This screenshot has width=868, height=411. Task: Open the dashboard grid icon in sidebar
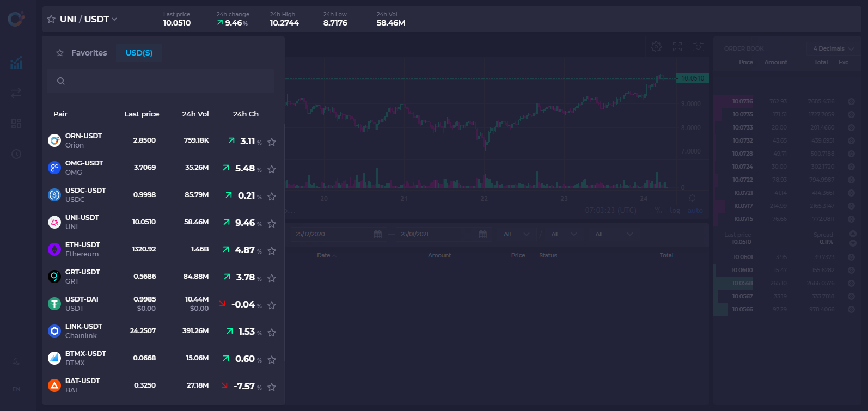click(x=16, y=124)
